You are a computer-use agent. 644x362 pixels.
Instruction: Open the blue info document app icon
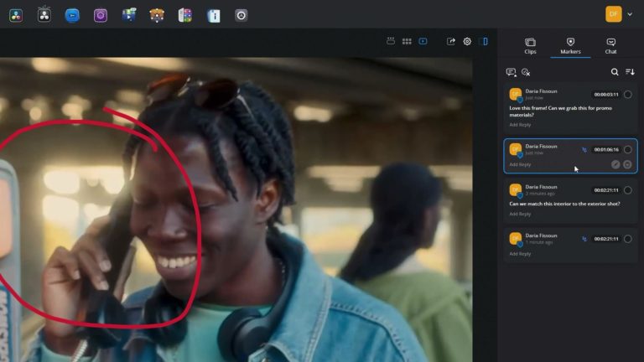pos(214,16)
